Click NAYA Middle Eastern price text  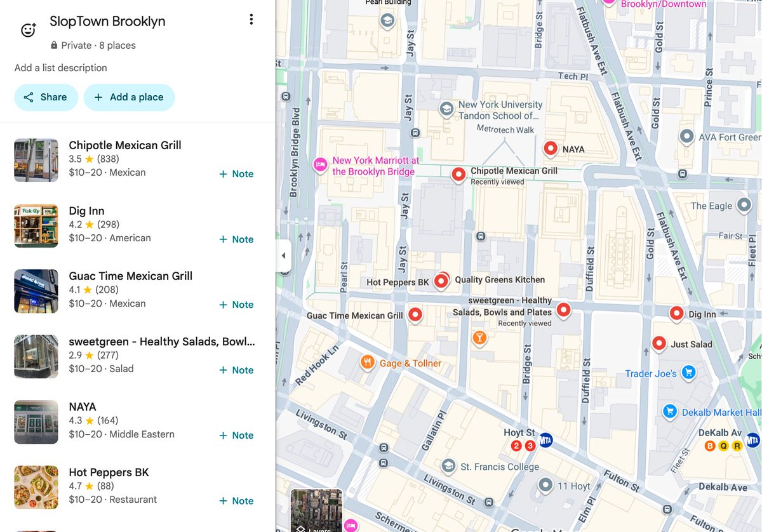pyautogui.click(x=121, y=434)
